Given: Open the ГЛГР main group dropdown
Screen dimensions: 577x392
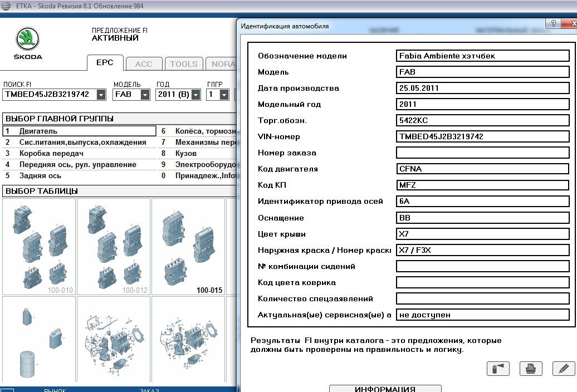Looking at the screenshot, I should click(x=224, y=95).
